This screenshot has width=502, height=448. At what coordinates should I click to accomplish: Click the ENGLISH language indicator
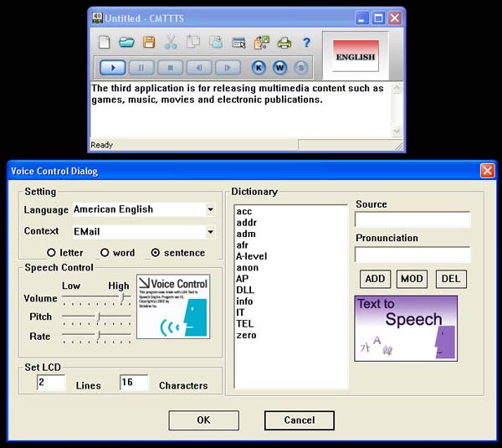point(356,56)
